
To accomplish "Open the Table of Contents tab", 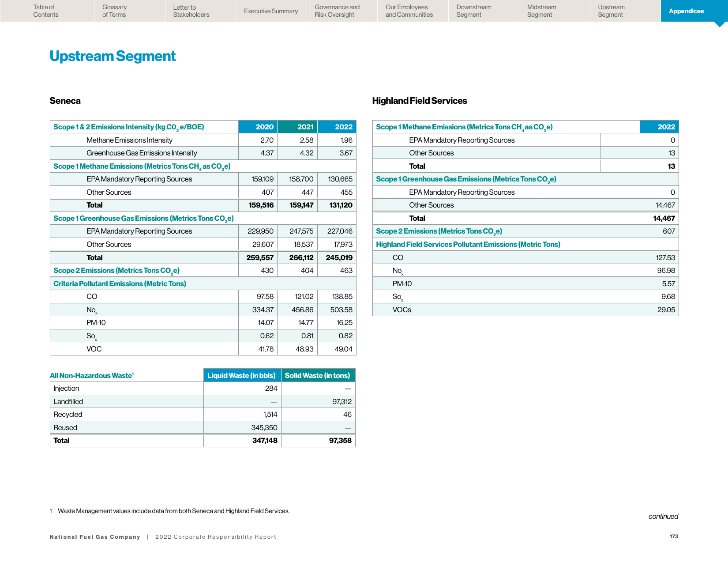I will 46,11.
